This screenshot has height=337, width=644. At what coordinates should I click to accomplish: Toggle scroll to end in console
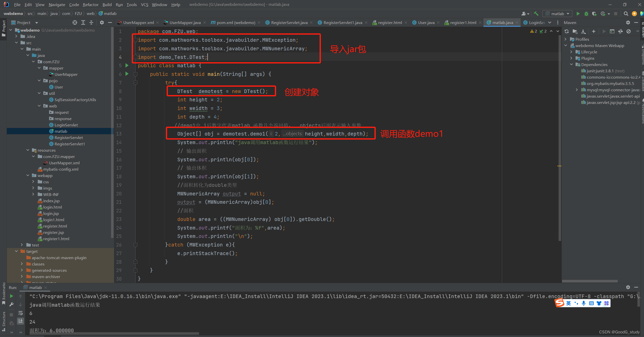point(20,321)
